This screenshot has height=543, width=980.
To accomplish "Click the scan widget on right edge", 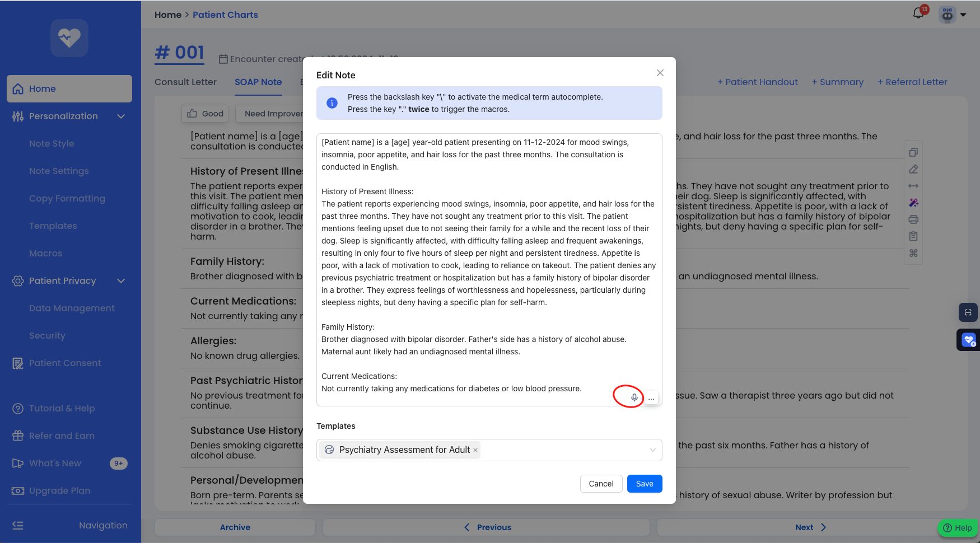I will (968, 312).
